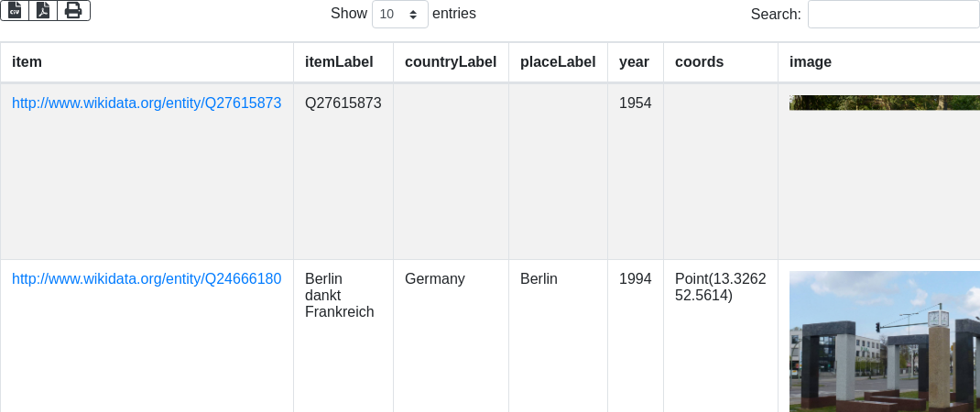Focus the Search input field

click(x=893, y=14)
